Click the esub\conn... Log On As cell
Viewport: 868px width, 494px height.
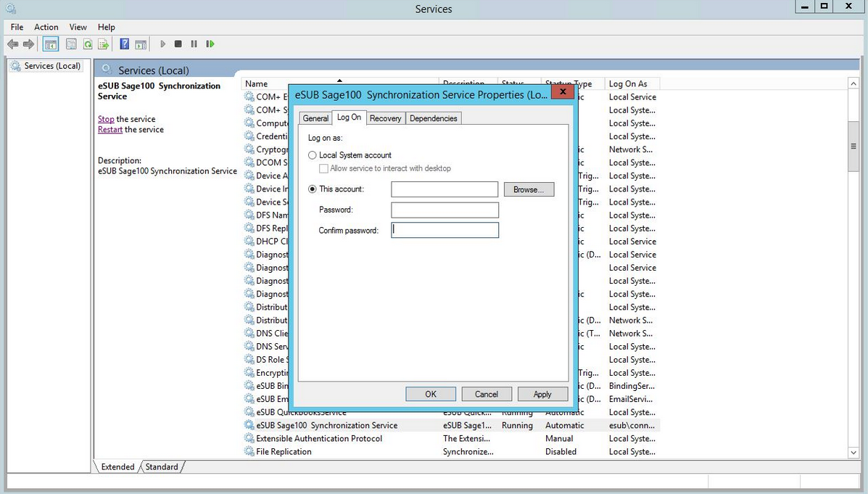pyautogui.click(x=632, y=425)
